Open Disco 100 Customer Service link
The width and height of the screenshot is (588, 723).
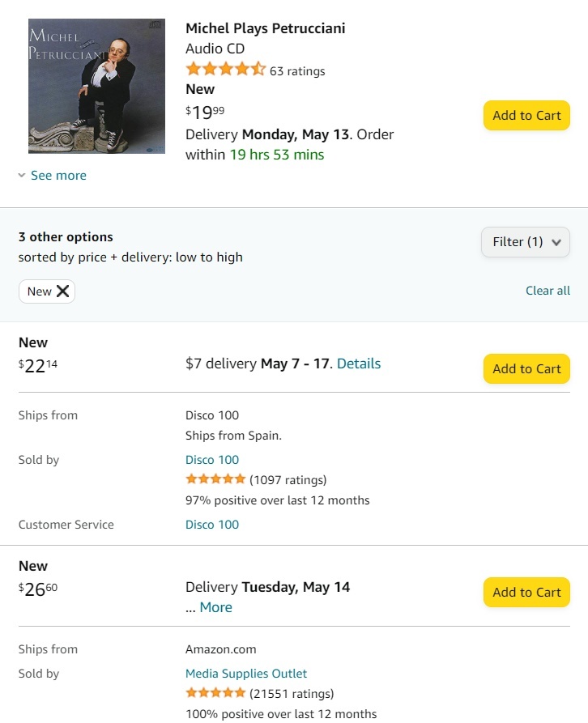tap(212, 525)
